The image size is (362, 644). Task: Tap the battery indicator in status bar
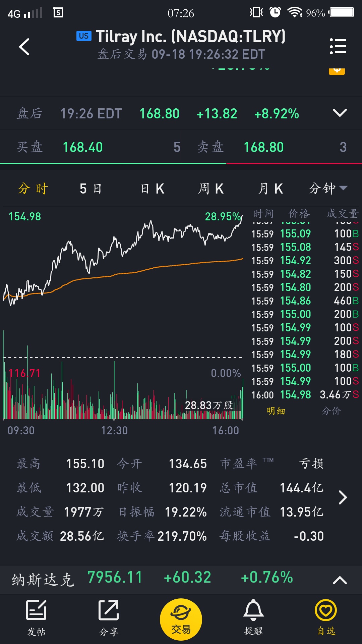click(342, 13)
